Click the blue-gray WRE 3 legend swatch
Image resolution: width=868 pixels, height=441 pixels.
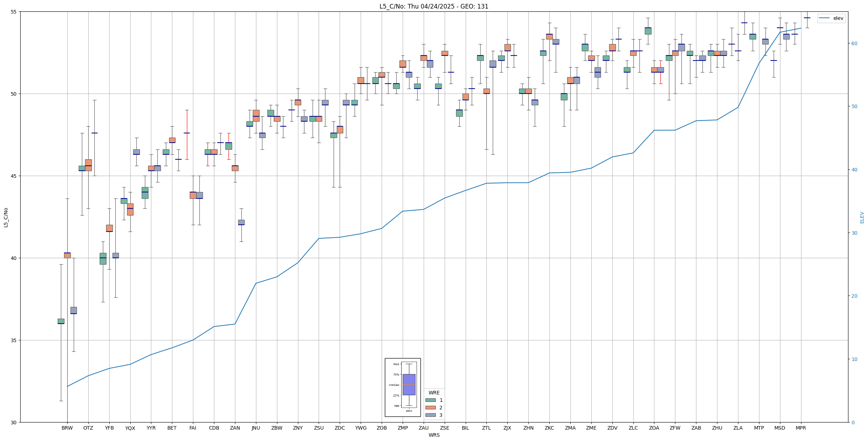tap(430, 415)
